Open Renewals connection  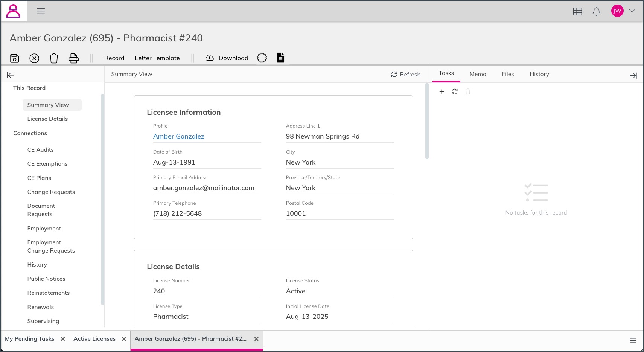point(40,307)
